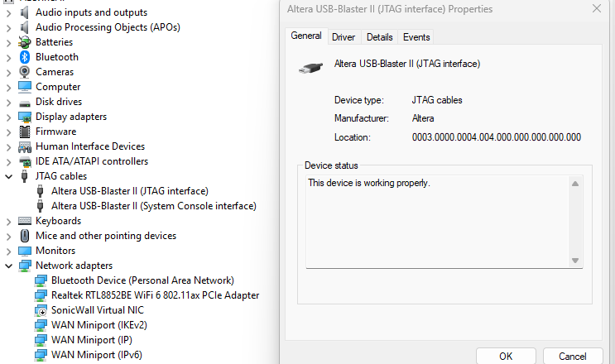Image resolution: width=615 pixels, height=364 pixels.
Task: Click the Keyboards category icon
Action: pyautogui.click(x=25, y=221)
